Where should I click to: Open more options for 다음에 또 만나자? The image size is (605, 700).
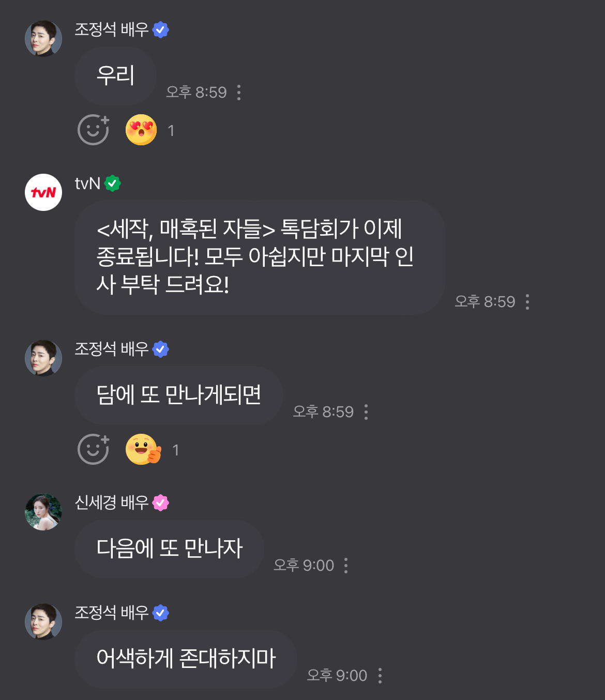346,565
